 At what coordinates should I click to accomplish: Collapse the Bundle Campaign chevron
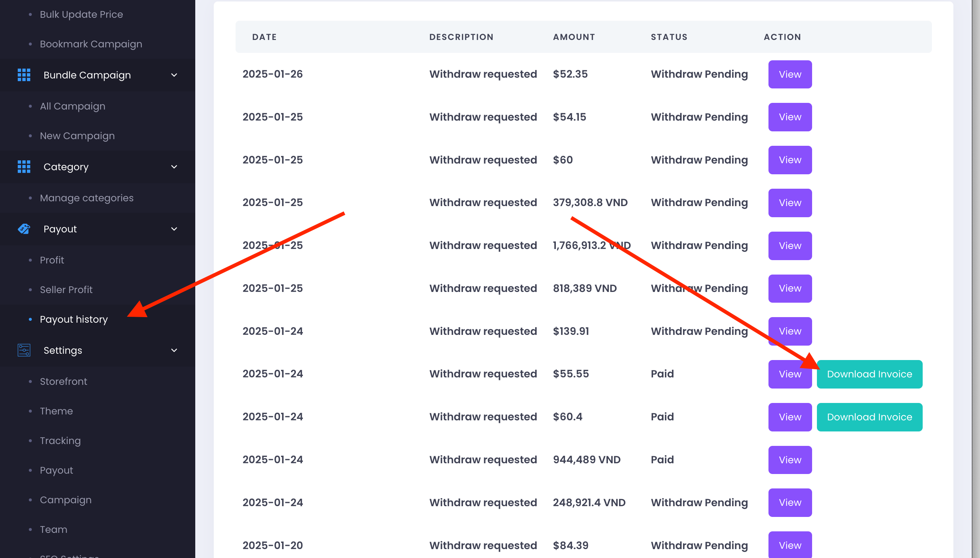point(174,75)
